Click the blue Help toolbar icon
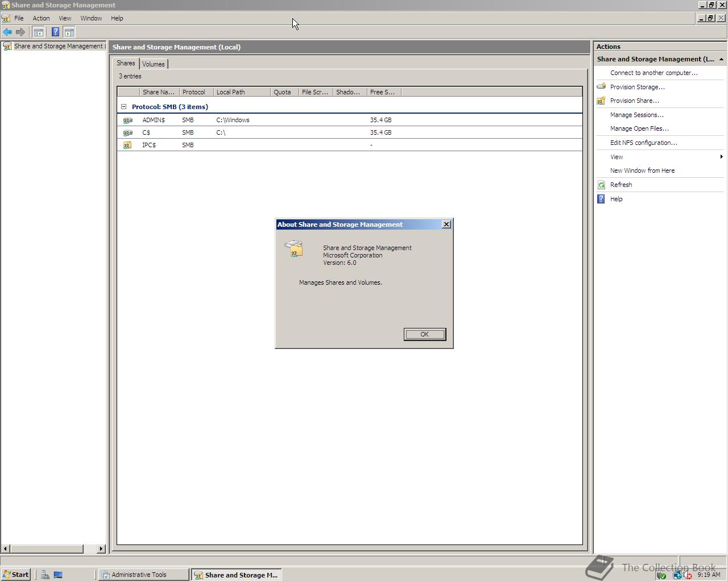Image resolution: width=728 pixels, height=582 pixels. pyautogui.click(x=55, y=32)
